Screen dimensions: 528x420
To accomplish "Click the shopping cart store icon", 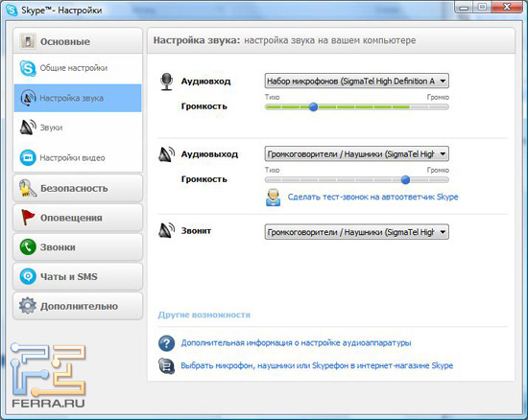I will [x=166, y=366].
